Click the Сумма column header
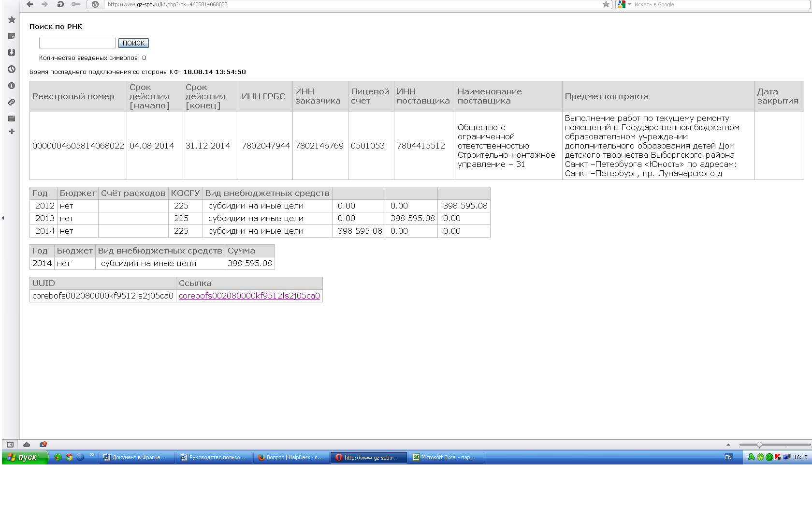 [250, 251]
